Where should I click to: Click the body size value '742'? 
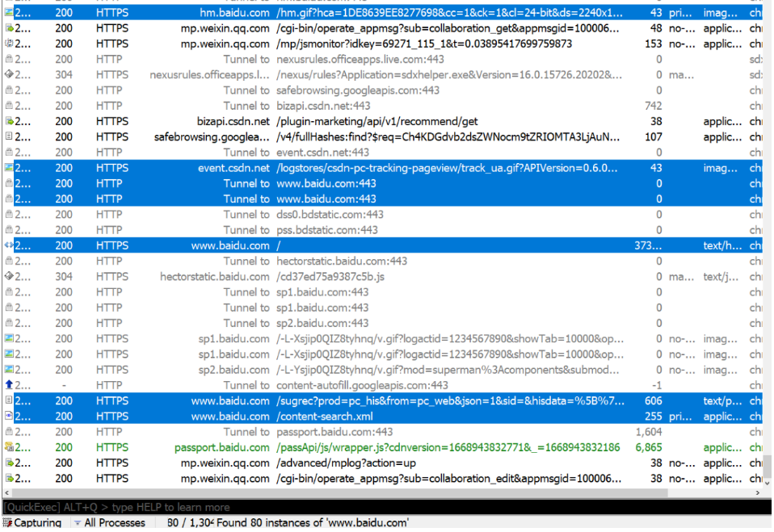tap(654, 106)
